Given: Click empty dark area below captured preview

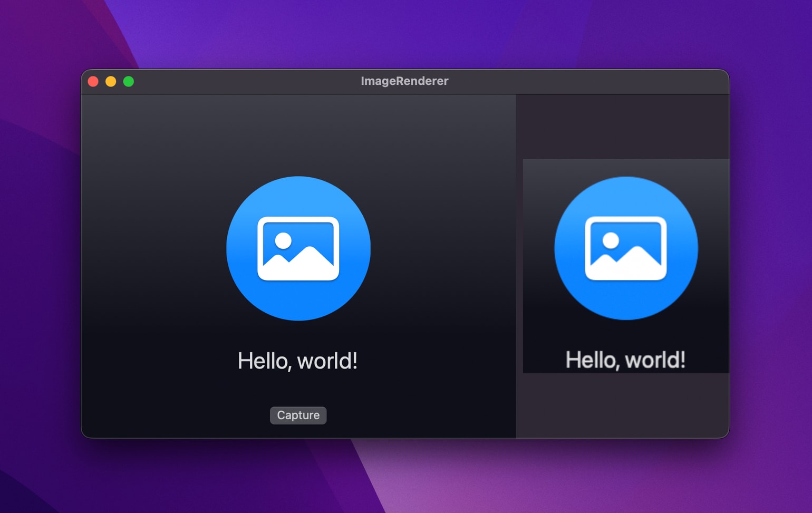Looking at the screenshot, I should [623, 405].
